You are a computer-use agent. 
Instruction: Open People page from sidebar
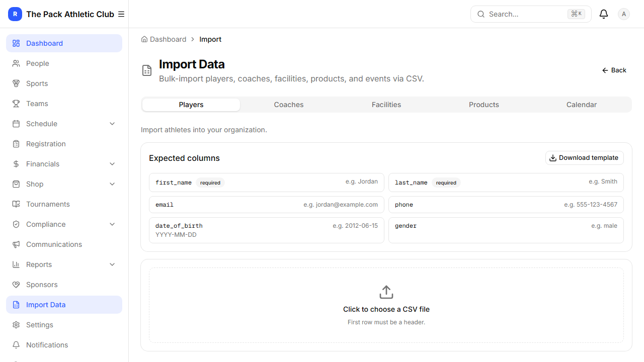64,63
